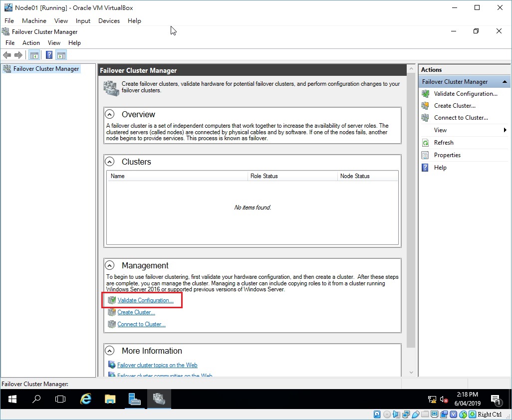Screen dimensions: 512x420
Task: Click the Role Status column header
Action: point(292,176)
